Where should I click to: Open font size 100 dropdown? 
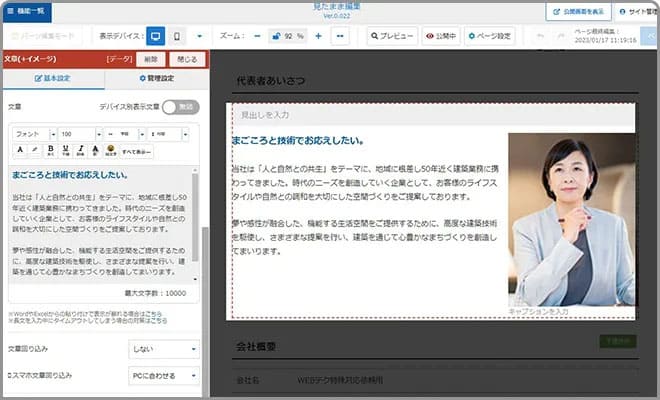(80, 134)
